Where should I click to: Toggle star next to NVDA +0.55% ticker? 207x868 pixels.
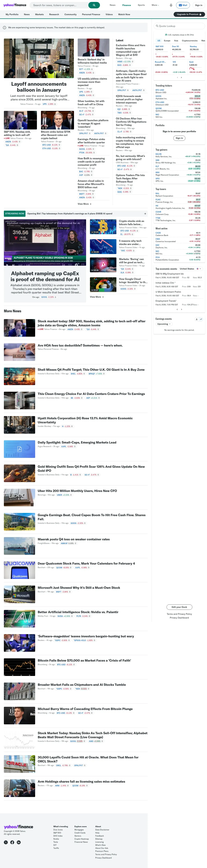pos(72,616)
